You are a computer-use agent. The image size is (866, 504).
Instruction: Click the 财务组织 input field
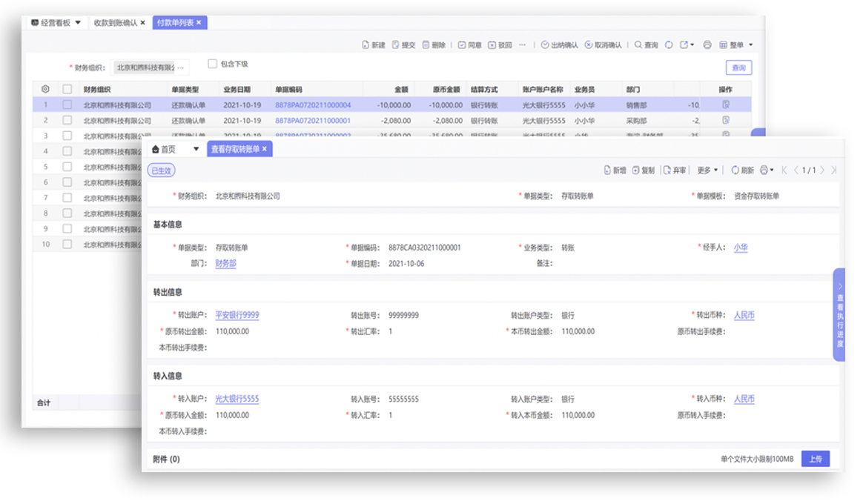(150, 67)
